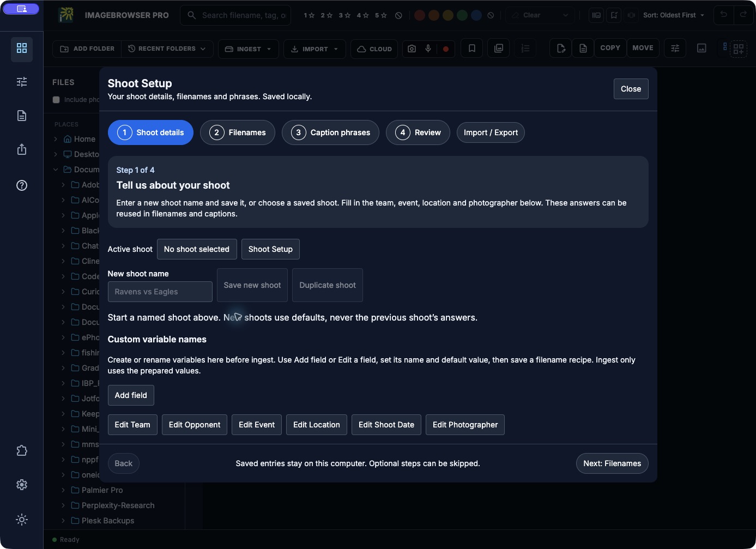Click the Edit Opponent button

[x=195, y=425]
